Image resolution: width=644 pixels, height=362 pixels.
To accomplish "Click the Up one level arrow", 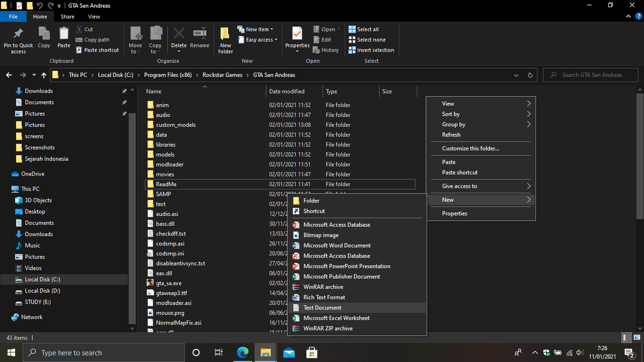I will point(44,75).
